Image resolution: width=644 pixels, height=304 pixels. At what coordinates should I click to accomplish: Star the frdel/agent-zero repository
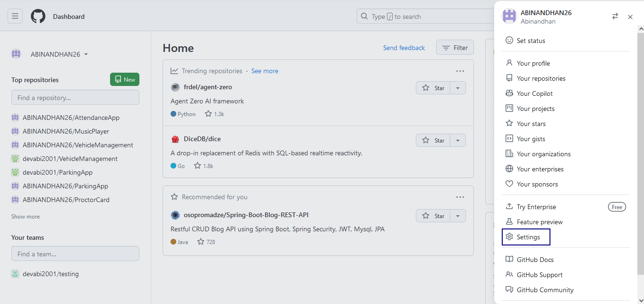tap(433, 88)
